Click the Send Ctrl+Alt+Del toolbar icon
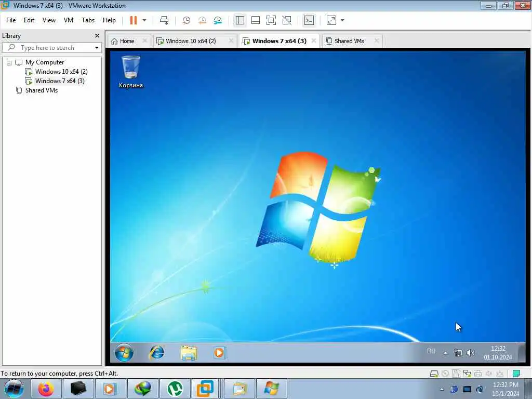 164,20
